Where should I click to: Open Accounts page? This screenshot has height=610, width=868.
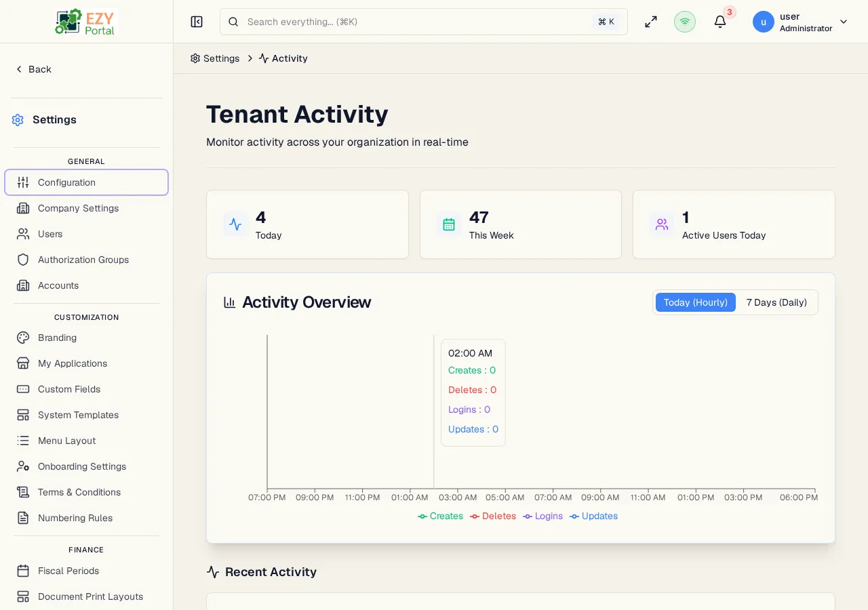86,285
